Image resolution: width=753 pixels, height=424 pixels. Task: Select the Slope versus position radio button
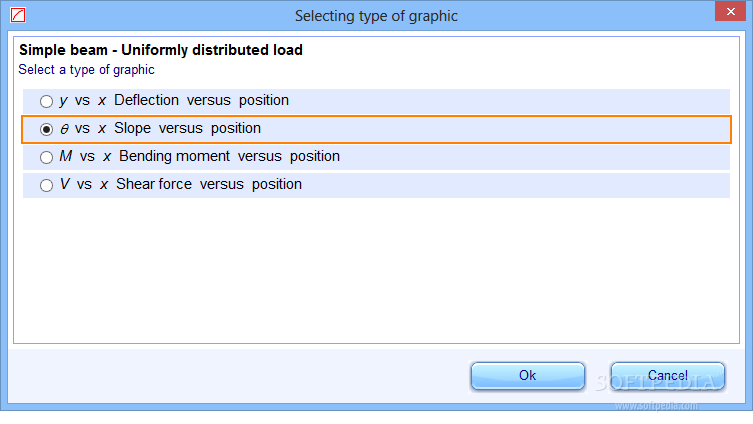tap(46, 129)
